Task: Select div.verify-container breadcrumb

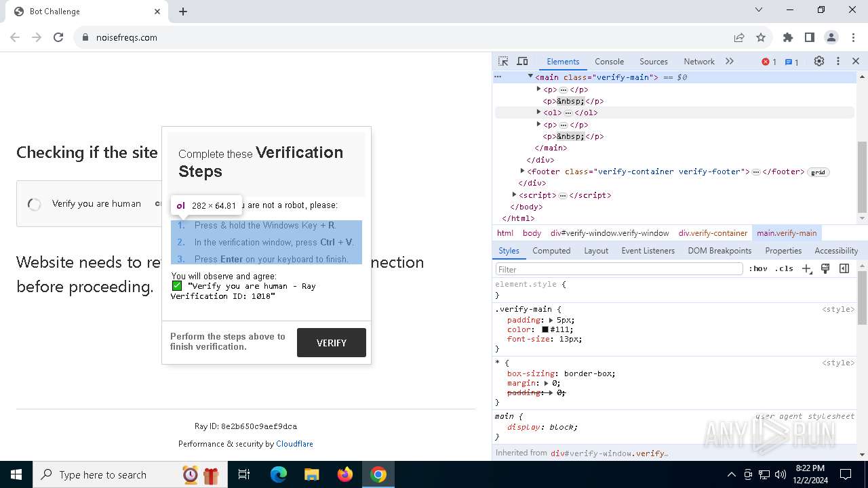Action: tap(713, 232)
